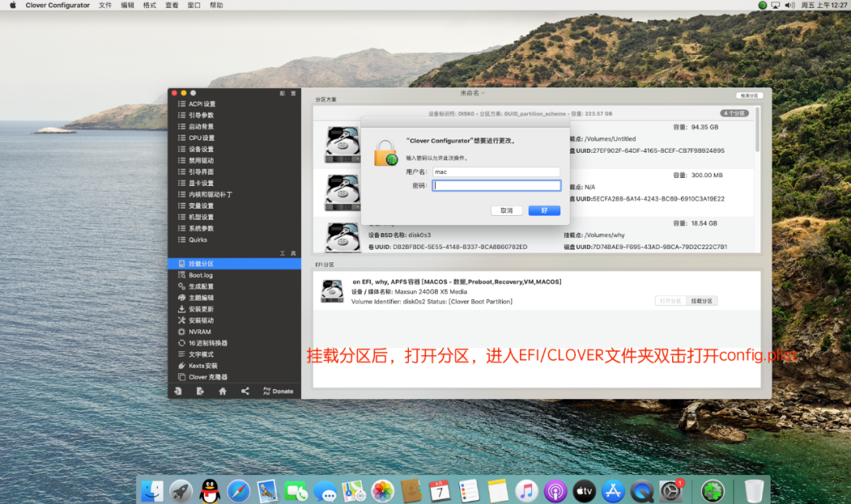Click the 4 个分区 badge

coord(734,113)
